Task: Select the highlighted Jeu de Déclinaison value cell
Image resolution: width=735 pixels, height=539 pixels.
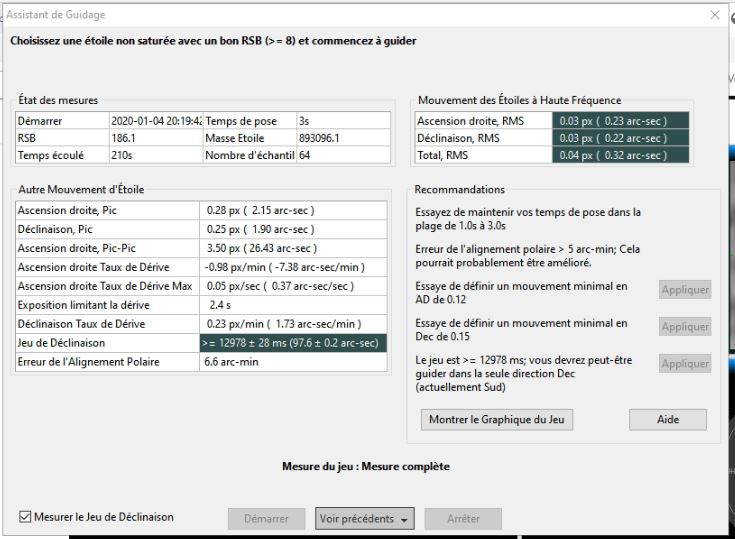Action: pos(292,343)
